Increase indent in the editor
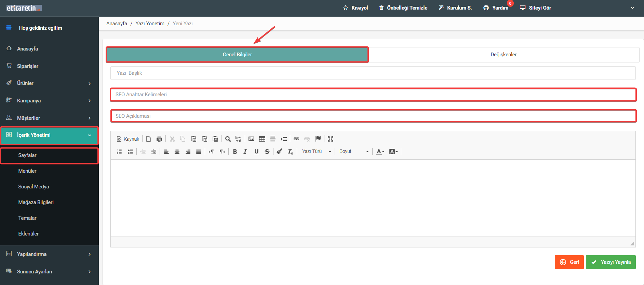The width and height of the screenshot is (644, 285). coord(154,152)
